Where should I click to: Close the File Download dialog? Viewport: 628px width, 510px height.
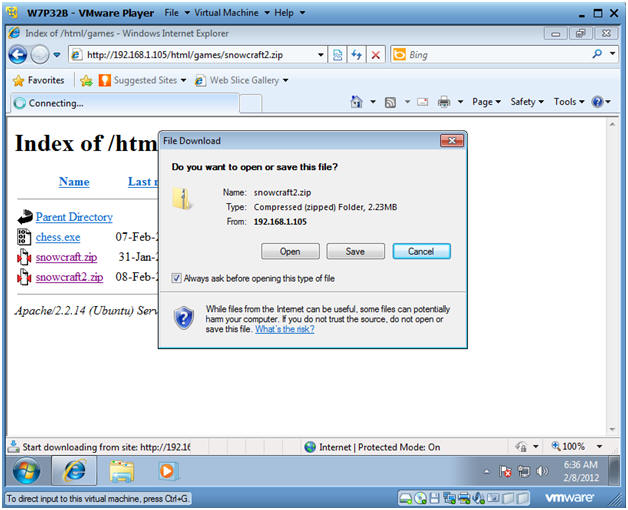coord(452,141)
